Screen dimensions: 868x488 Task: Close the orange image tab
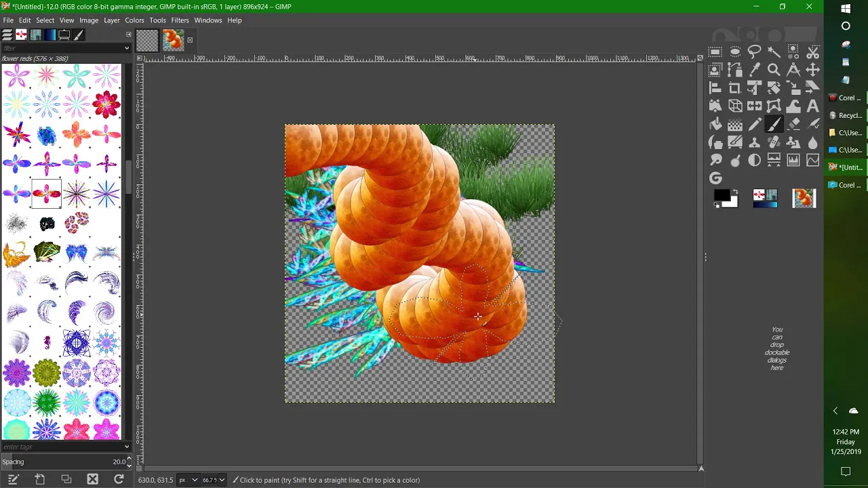(x=190, y=40)
